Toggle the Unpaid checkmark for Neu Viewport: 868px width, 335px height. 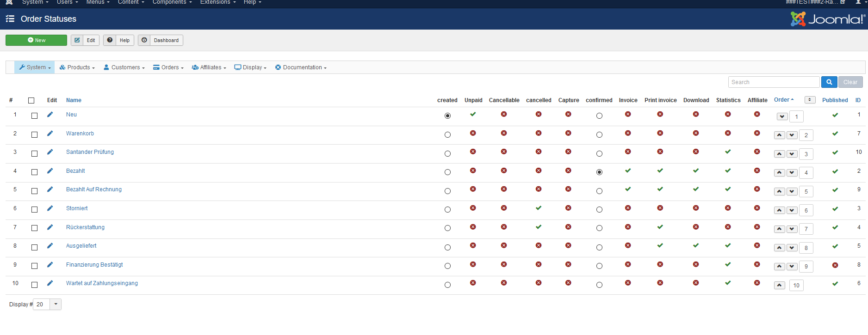473,114
